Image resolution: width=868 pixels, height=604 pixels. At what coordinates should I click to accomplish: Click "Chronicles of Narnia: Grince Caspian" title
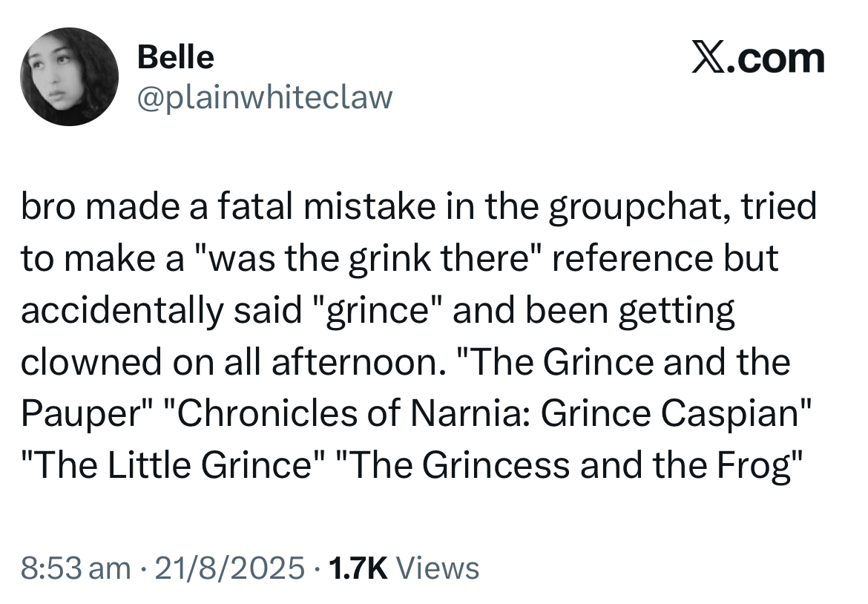click(x=485, y=413)
